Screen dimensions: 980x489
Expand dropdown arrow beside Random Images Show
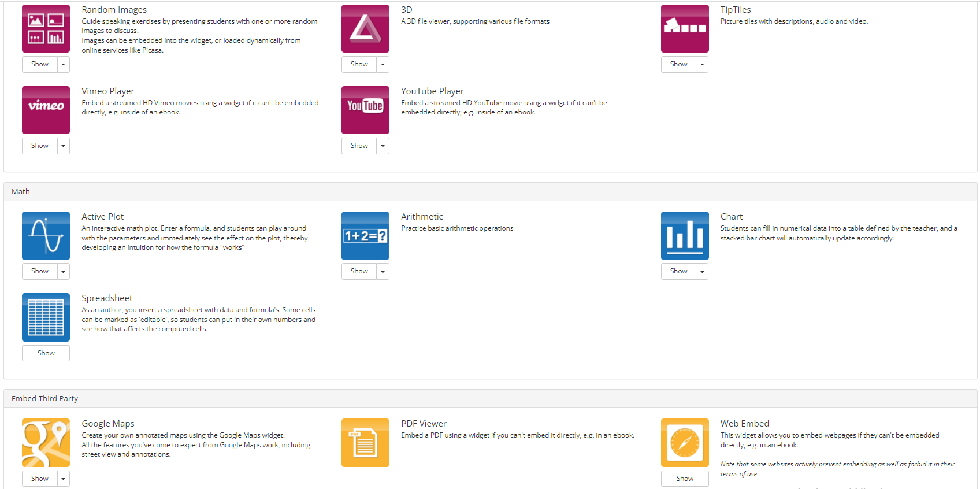[64, 64]
